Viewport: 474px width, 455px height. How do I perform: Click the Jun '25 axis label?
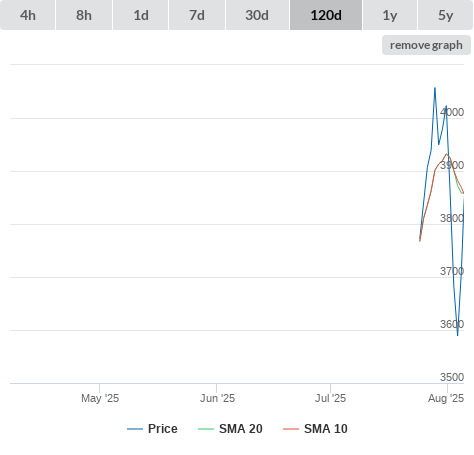click(x=217, y=398)
